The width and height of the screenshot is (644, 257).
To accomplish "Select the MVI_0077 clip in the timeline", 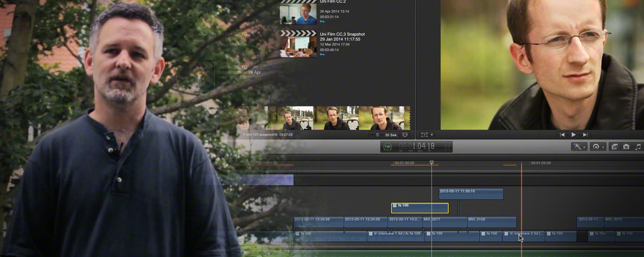I will tap(444, 222).
